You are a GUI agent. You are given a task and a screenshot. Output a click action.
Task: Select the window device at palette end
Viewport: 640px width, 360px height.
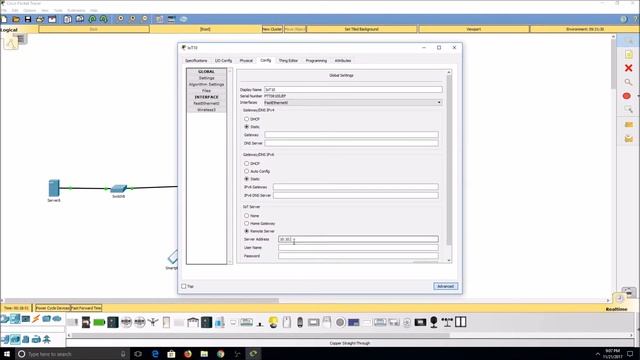click(460, 322)
